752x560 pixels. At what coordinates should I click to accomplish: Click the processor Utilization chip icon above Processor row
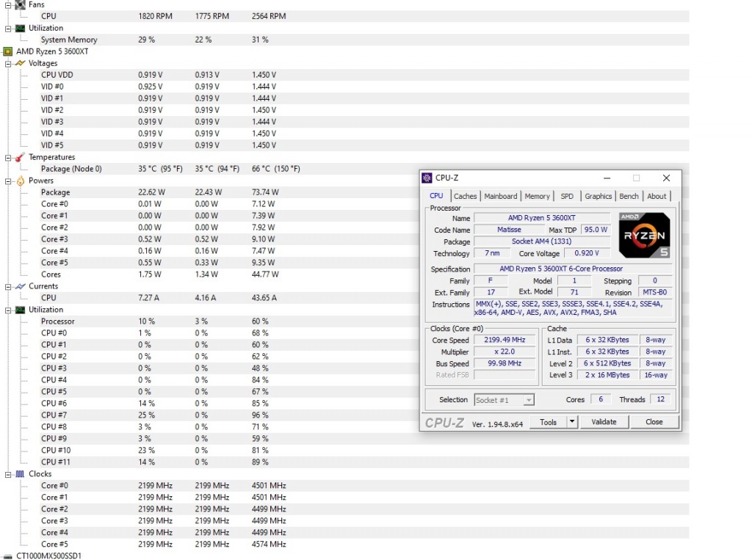point(20,310)
